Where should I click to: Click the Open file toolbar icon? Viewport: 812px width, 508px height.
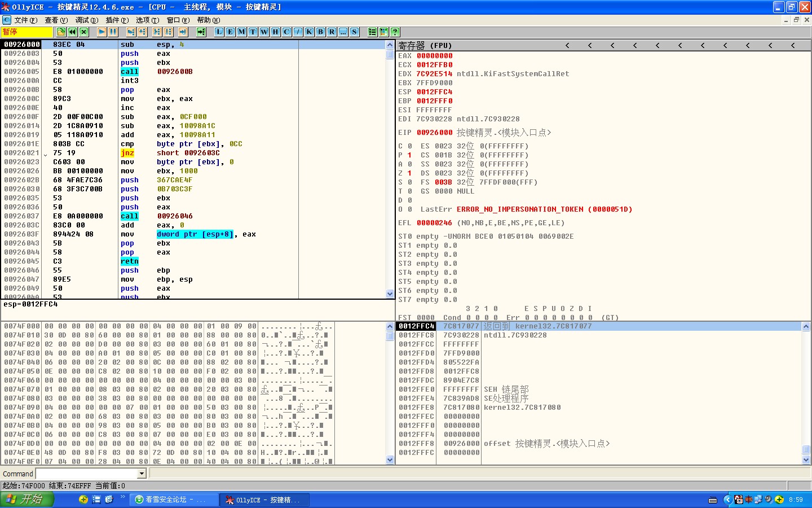click(x=61, y=32)
